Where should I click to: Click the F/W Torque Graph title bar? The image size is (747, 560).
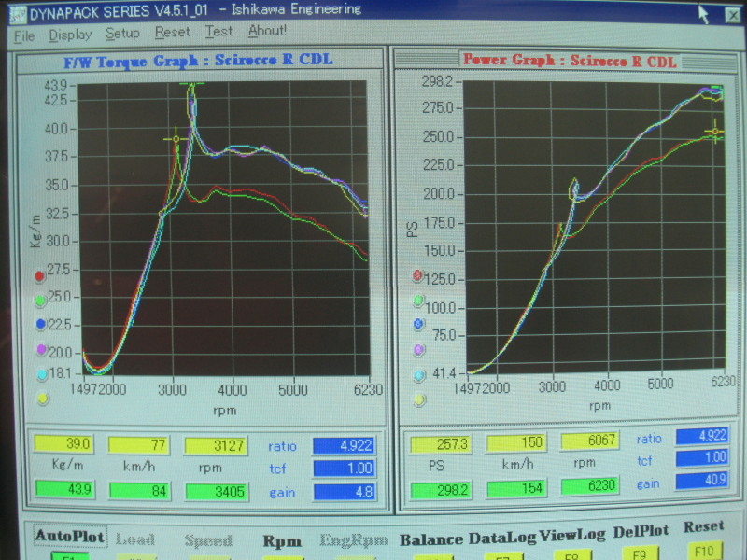pyautogui.click(x=199, y=61)
